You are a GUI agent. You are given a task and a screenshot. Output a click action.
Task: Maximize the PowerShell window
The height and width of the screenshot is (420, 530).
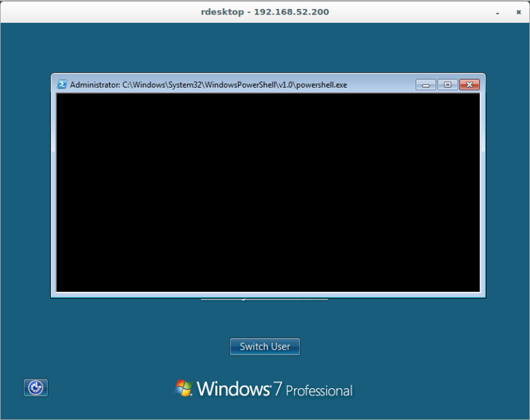click(447, 85)
